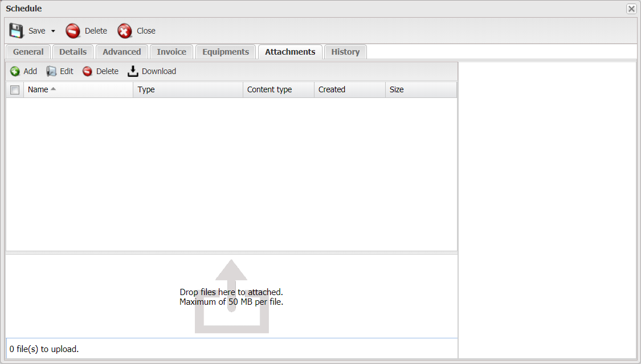Close the Schedule dialog window
Screen dimensions: 641x364
tap(631, 9)
